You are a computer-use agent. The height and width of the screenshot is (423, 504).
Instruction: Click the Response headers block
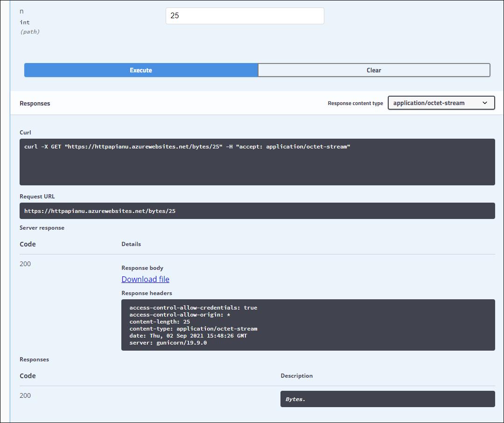tap(308, 325)
